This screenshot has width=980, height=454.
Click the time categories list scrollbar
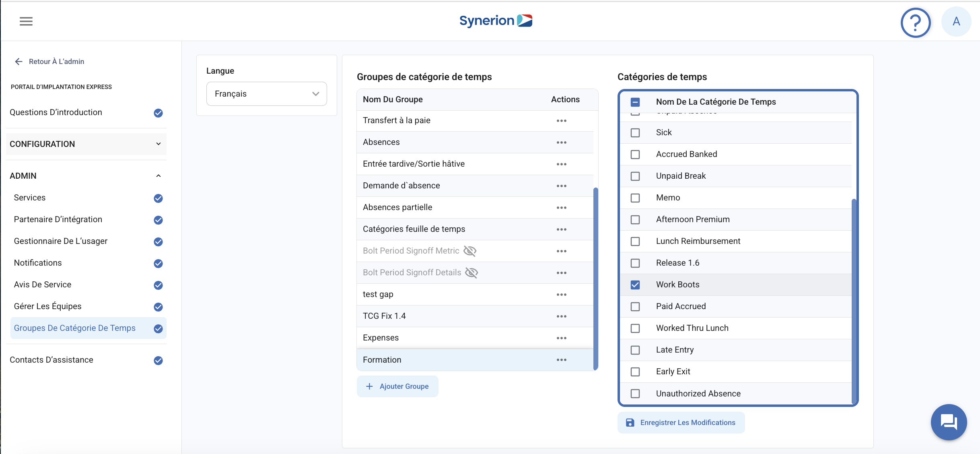tap(854, 301)
